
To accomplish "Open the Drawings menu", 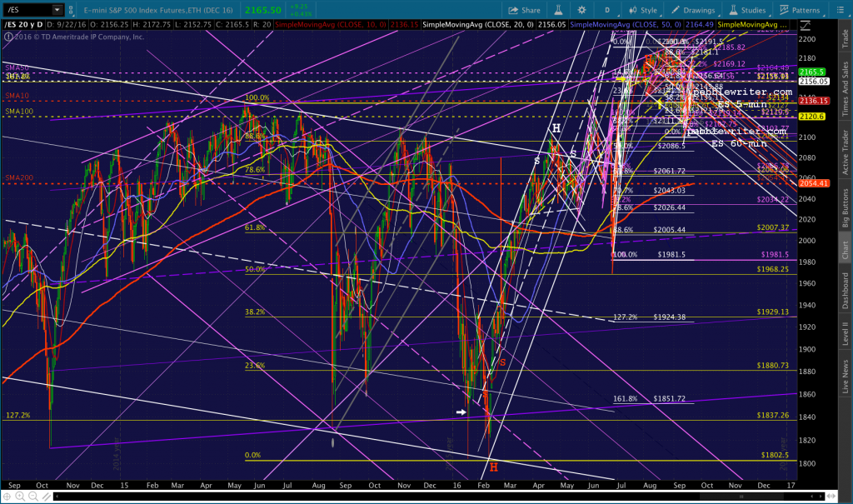I will (x=693, y=10).
